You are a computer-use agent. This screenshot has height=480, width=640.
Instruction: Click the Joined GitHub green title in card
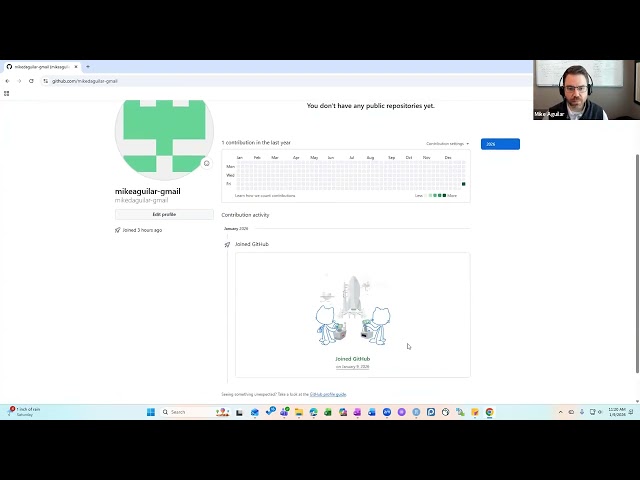coord(353,359)
